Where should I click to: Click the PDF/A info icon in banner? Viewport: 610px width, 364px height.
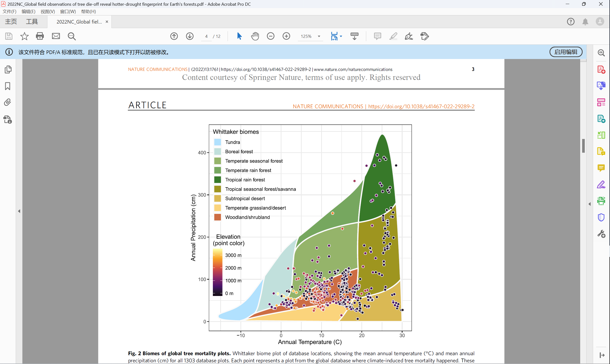tap(9, 52)
